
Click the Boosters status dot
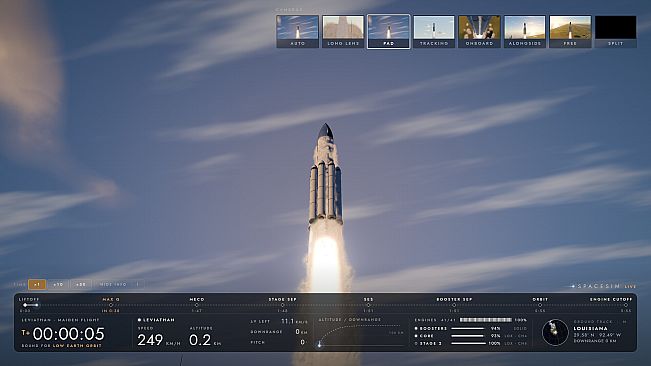pos(416,328)
